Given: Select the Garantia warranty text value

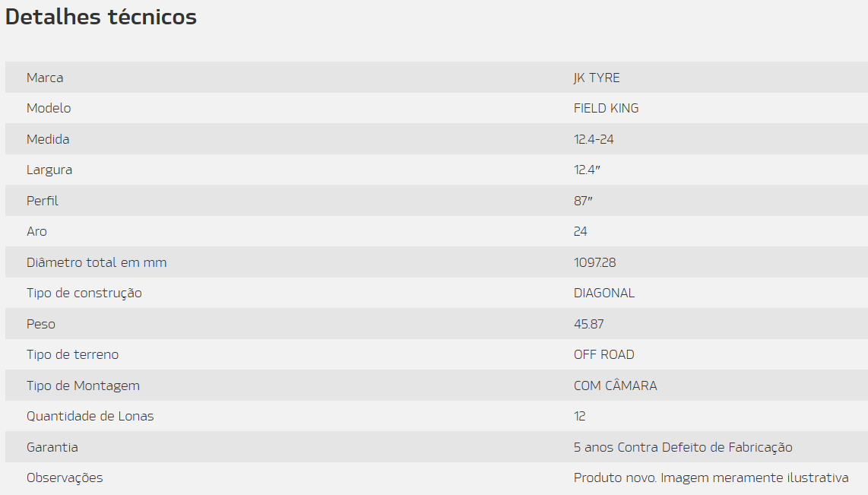Looking at the screenshot, I should click(683, 447).
